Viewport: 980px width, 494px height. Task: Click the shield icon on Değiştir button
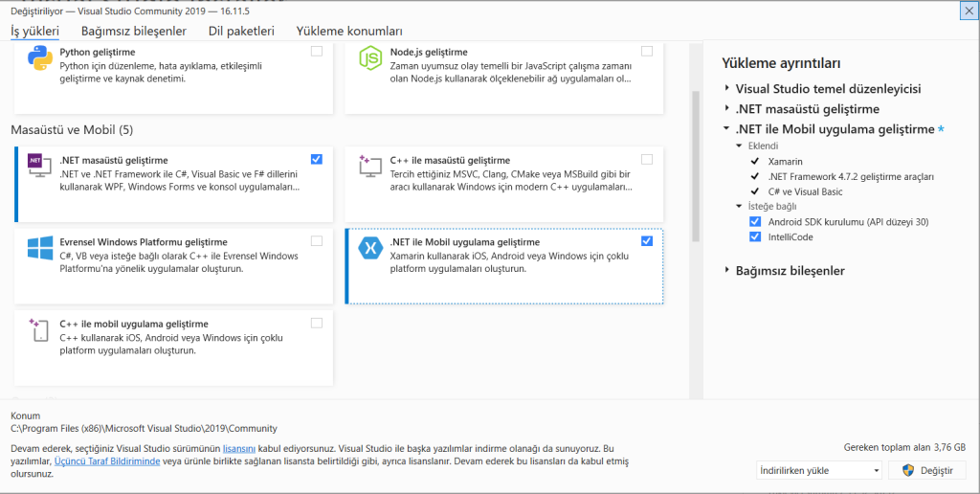906,470
